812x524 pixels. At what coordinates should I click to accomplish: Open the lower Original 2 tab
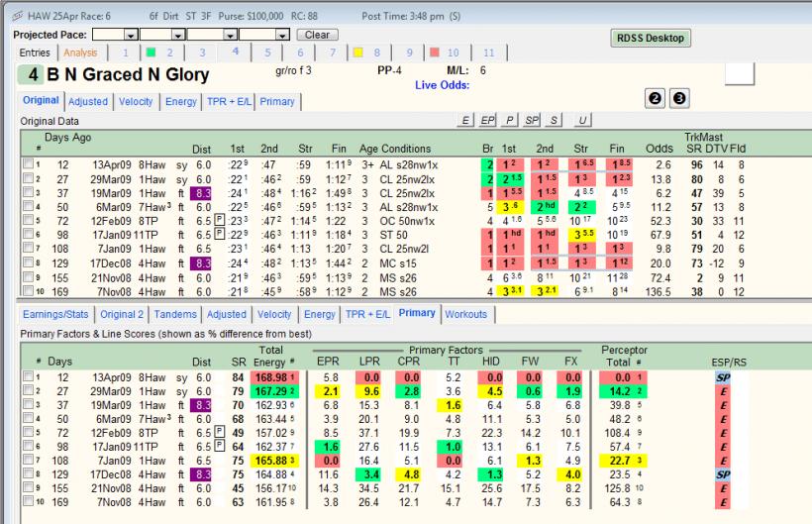122,314
